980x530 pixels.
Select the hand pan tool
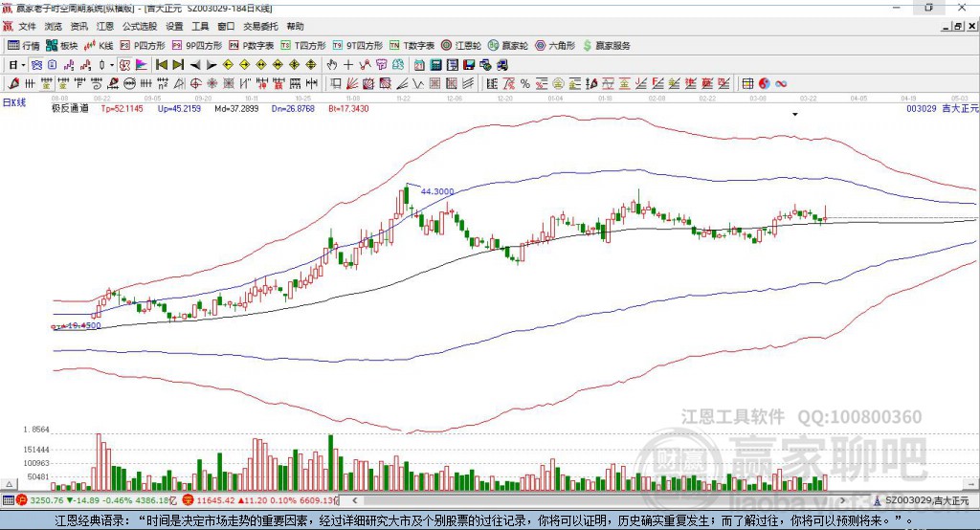coord(332,65)
